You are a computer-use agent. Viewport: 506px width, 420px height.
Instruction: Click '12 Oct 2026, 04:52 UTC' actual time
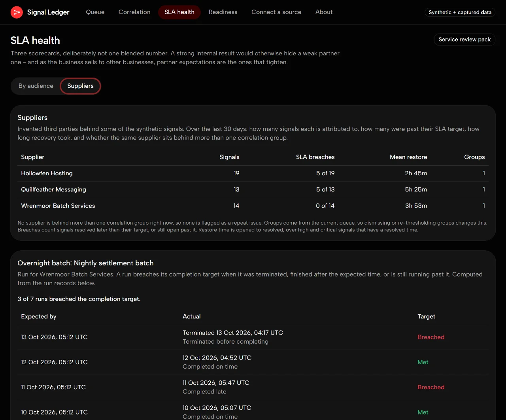(x=217, y=358)
